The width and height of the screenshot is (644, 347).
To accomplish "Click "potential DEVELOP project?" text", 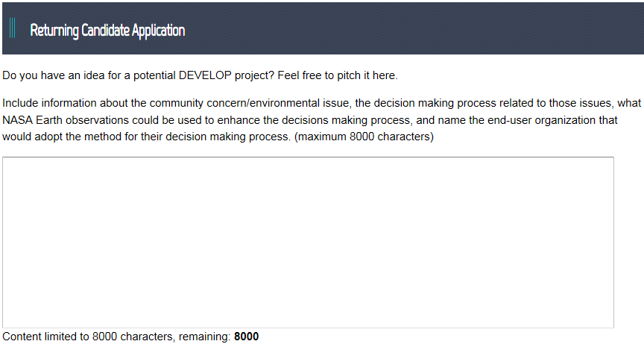I will (x=212, y=76).
